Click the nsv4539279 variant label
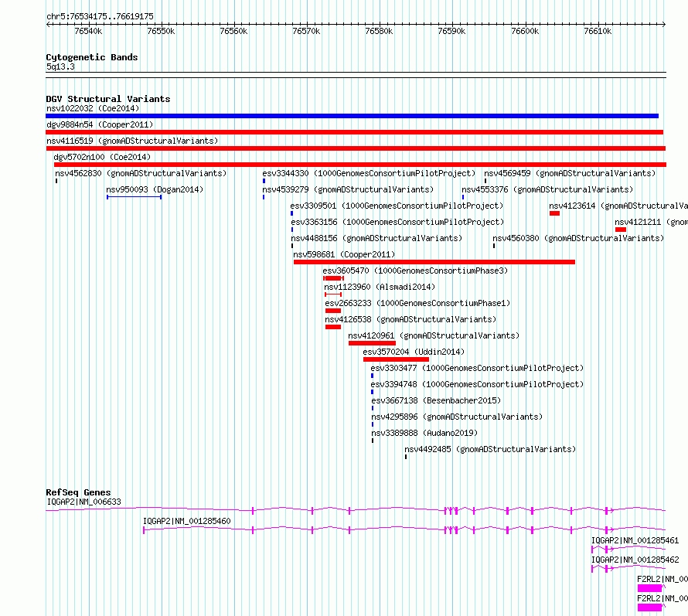 pyautogui.click(x=348, y=189)
